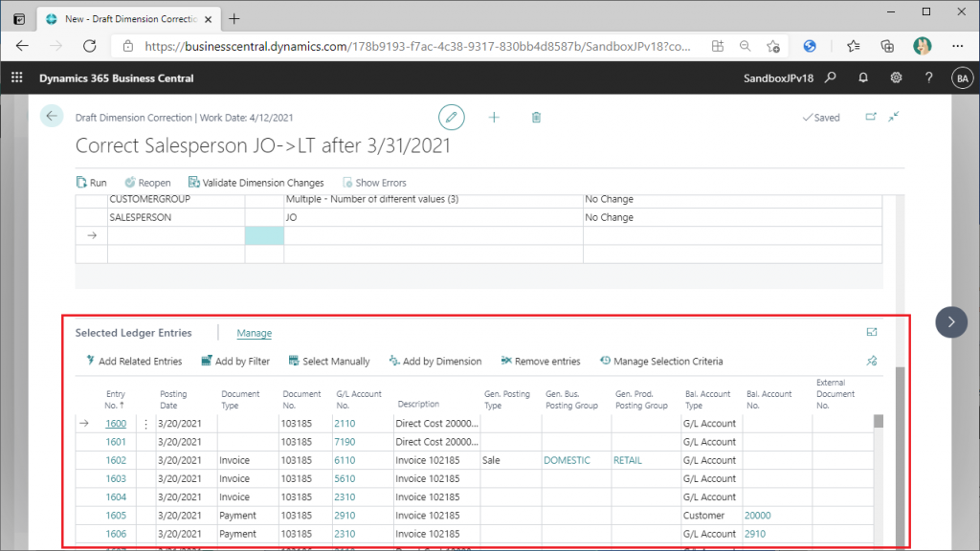Open the browser collections icon
980x551 pixels.
click(x=887, y=46)
